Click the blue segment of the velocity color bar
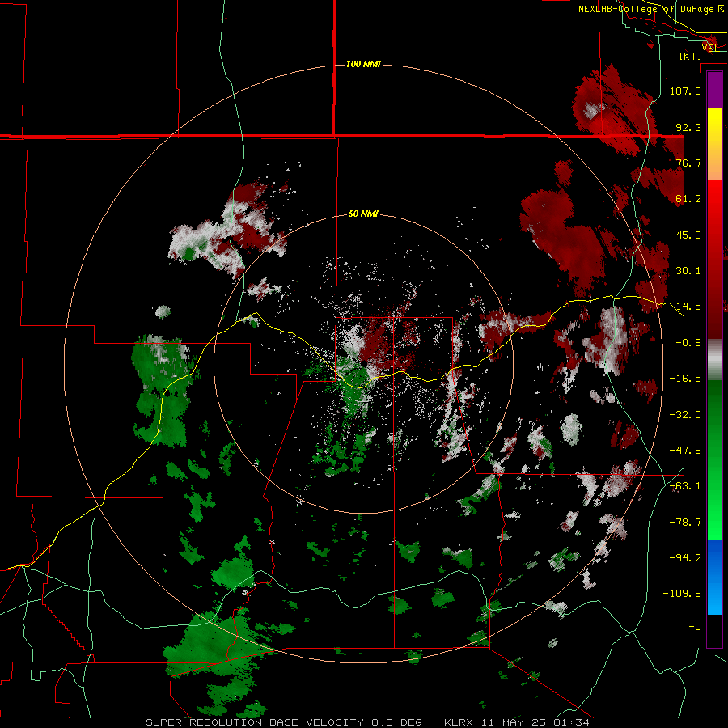 [x=714, y=577]
